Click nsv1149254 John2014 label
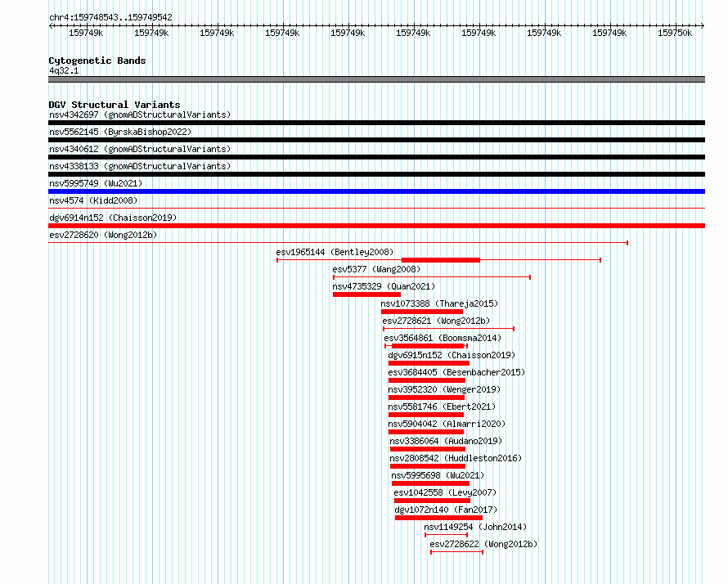This screenshot has width=728, height=584. coord(475,527)
